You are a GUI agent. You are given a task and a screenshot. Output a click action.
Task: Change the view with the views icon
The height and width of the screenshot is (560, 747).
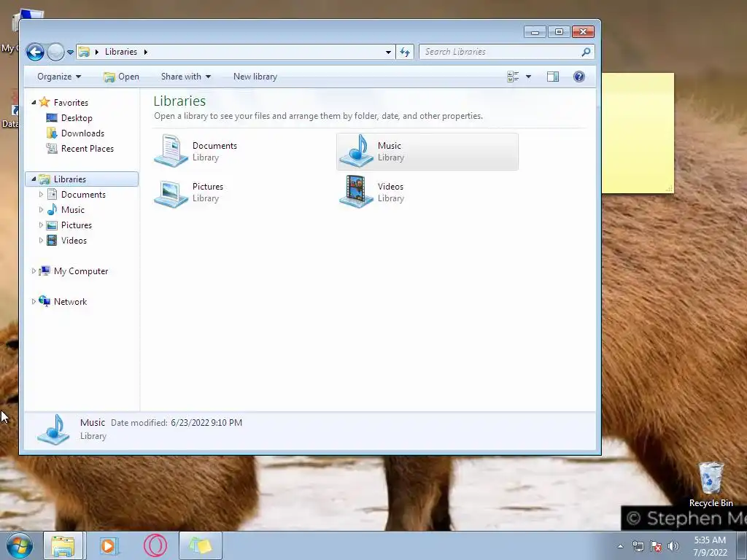513,77
